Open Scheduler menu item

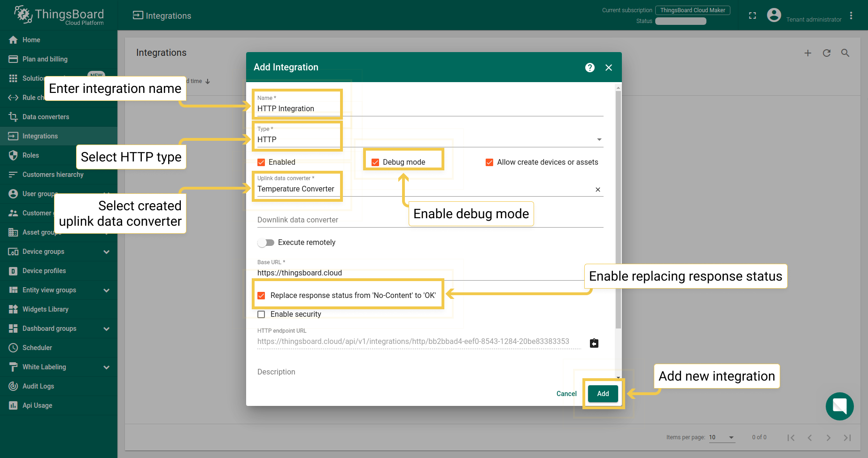[59, 348]
